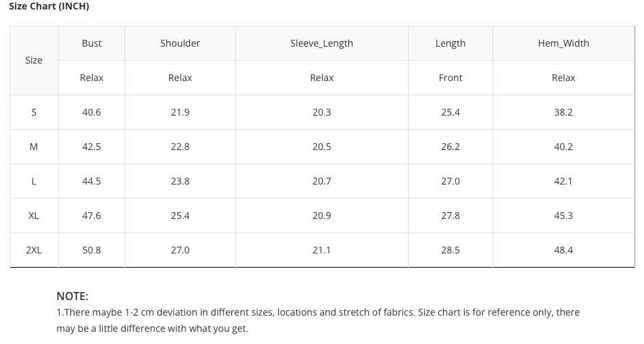Select hem width value 38.2 for size S
The width and height of the screenshot is (644, 344).
click(x=563, y=112)
